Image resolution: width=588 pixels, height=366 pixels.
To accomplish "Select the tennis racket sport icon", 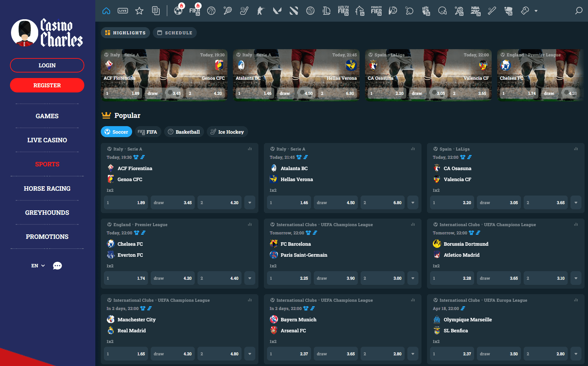I will point(227,11).
